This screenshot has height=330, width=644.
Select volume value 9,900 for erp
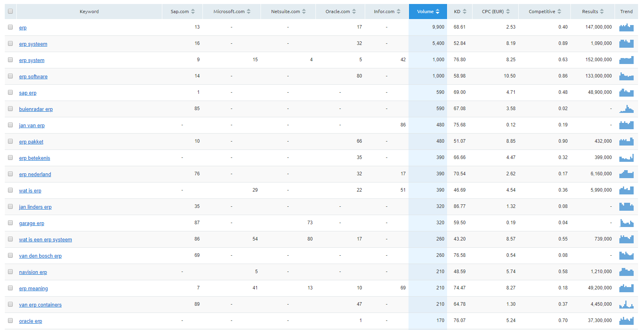tap(438, 27)
